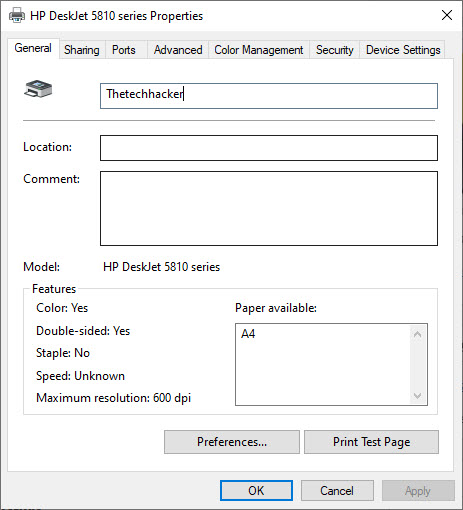Image resolution: width=463 pixels, height=510 pixels.
Task: Open the Device Settings tab
Action: click(403, 50)
